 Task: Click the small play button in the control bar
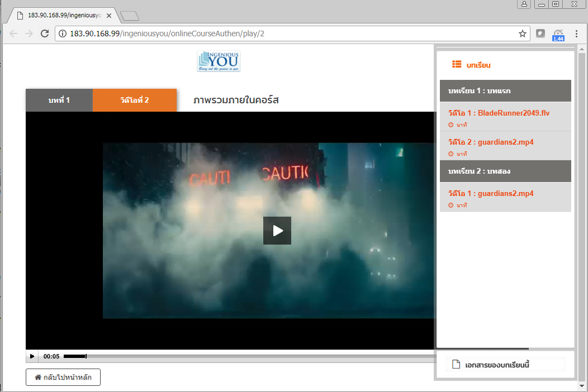(32, 356)
